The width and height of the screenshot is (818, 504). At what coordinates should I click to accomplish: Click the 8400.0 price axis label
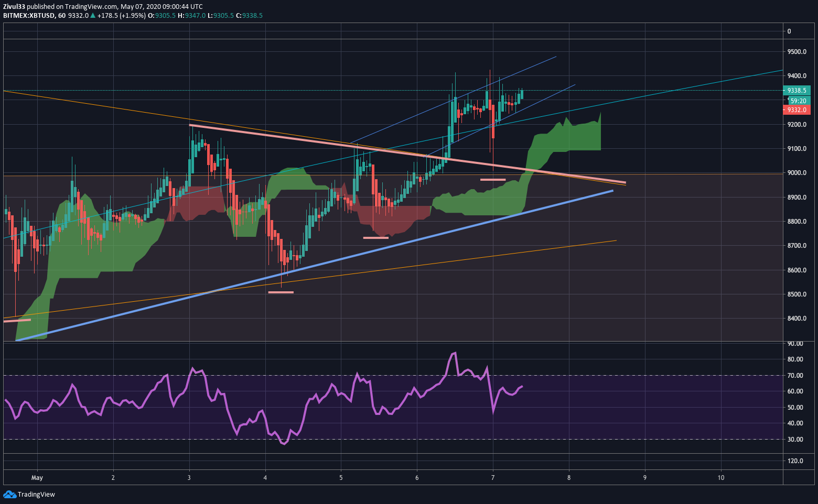[x=797, y=319]
